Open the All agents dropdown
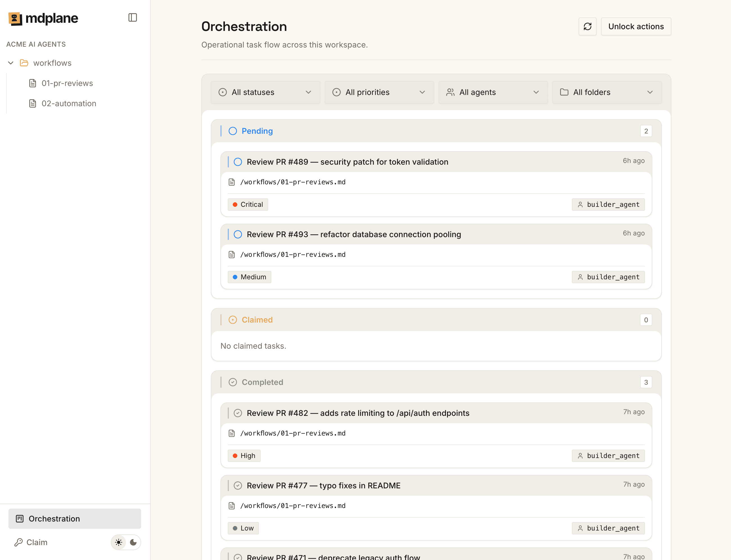Viewport: 731px width, 560px height. click(x=493, y=92)
